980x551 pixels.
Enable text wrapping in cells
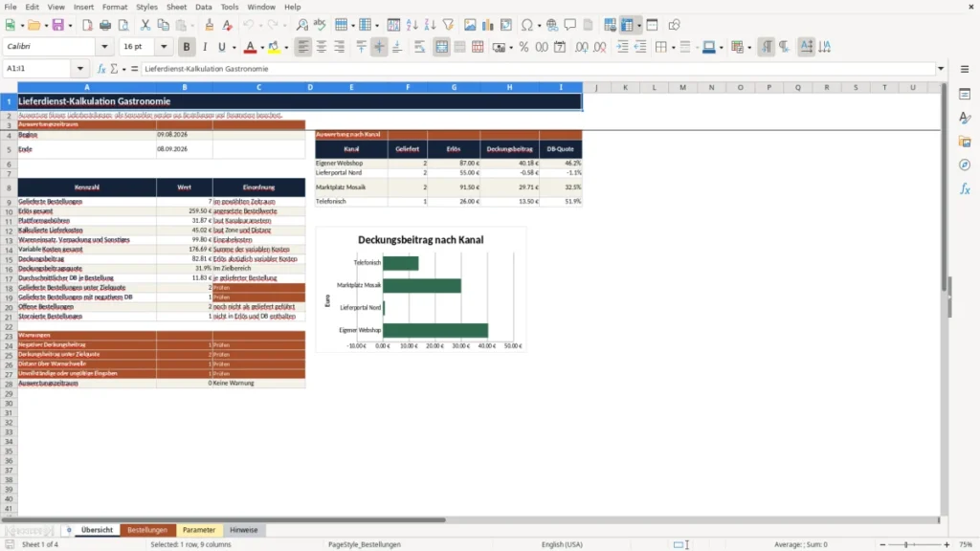419,47
